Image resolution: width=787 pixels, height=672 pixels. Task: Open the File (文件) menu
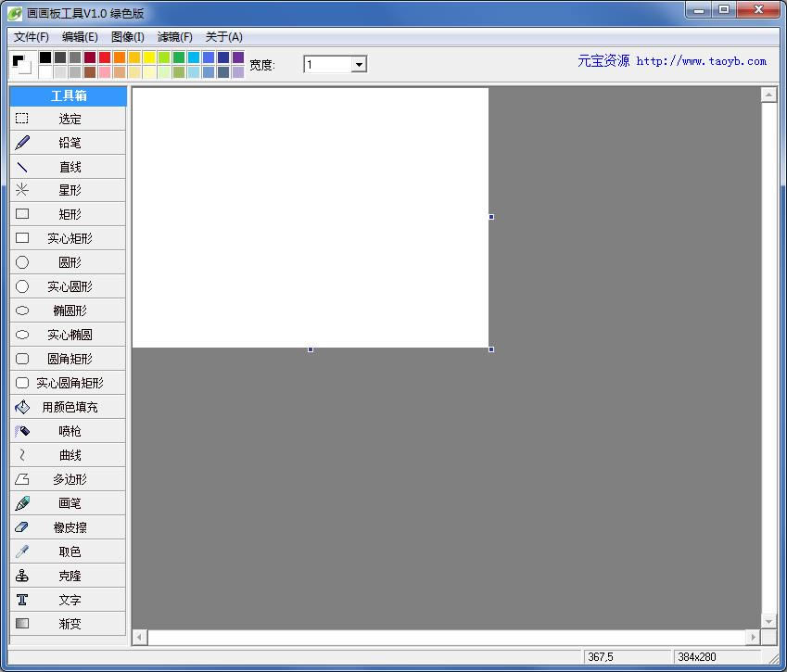click(x=31, y=37)
